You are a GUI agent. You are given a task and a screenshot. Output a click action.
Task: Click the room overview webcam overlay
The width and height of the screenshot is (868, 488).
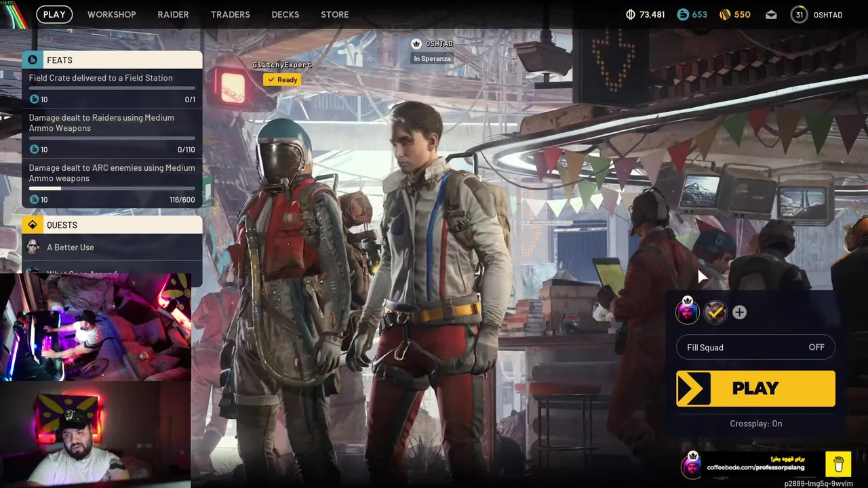tap(95, 327)
